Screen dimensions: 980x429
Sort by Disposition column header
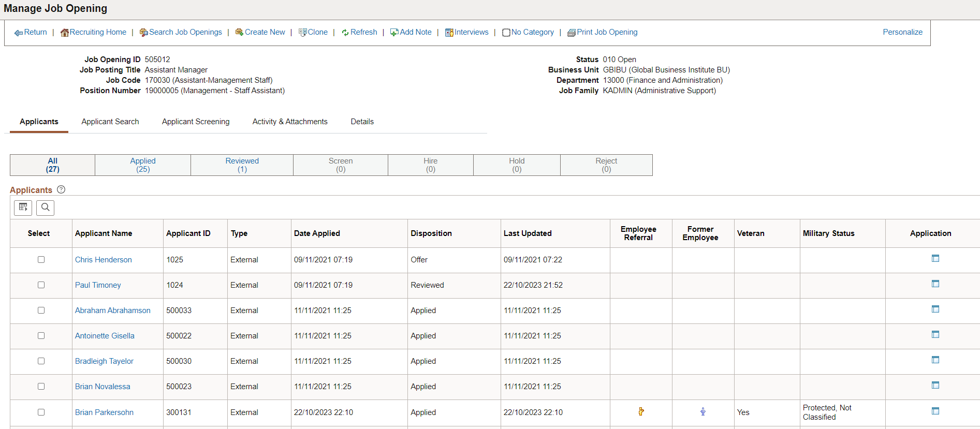(x=431, y=233)
